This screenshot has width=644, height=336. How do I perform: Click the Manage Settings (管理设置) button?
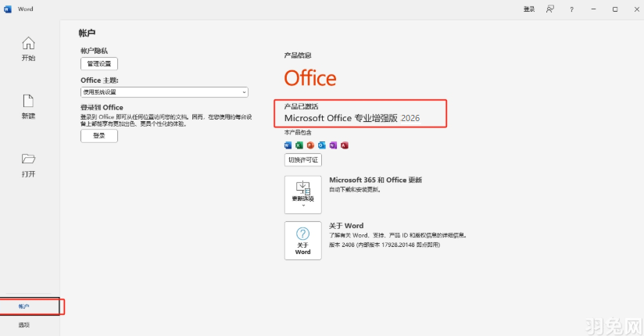coord(99,64)
